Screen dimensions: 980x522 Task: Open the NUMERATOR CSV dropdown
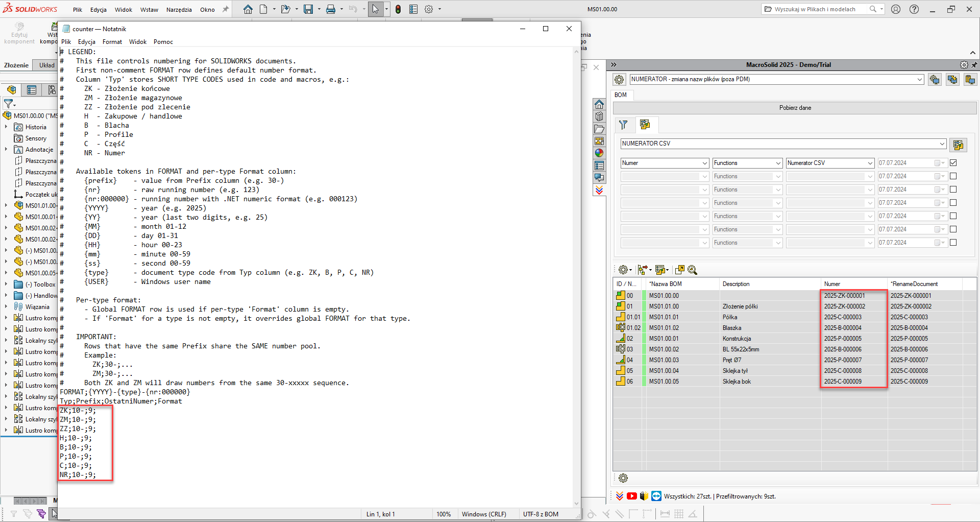(942, 144)
